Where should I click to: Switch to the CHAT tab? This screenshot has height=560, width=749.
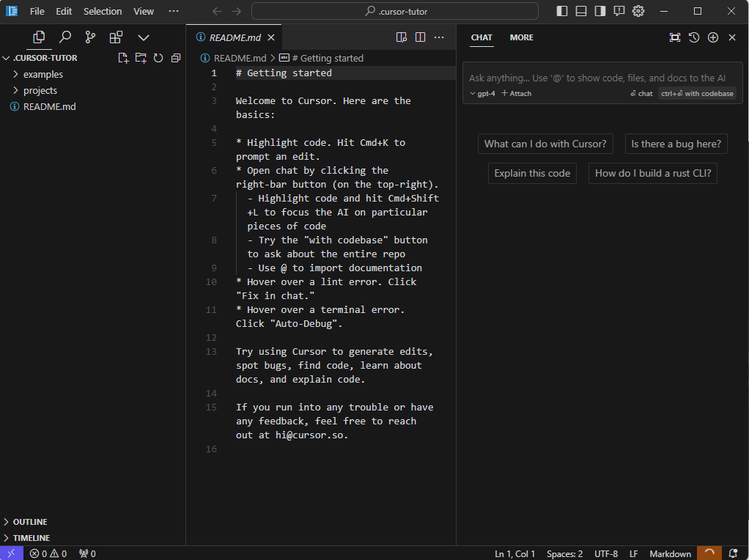(x=481, y=37)
